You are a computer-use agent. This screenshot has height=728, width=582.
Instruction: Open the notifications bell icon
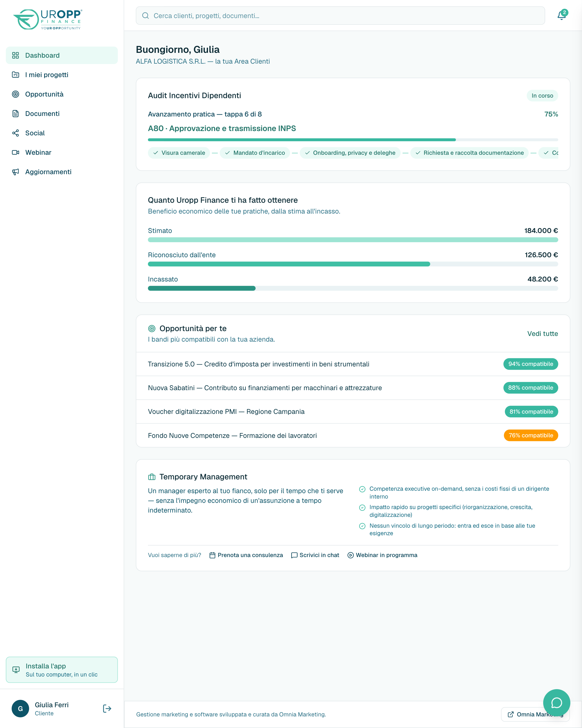[x=562, y=15]
